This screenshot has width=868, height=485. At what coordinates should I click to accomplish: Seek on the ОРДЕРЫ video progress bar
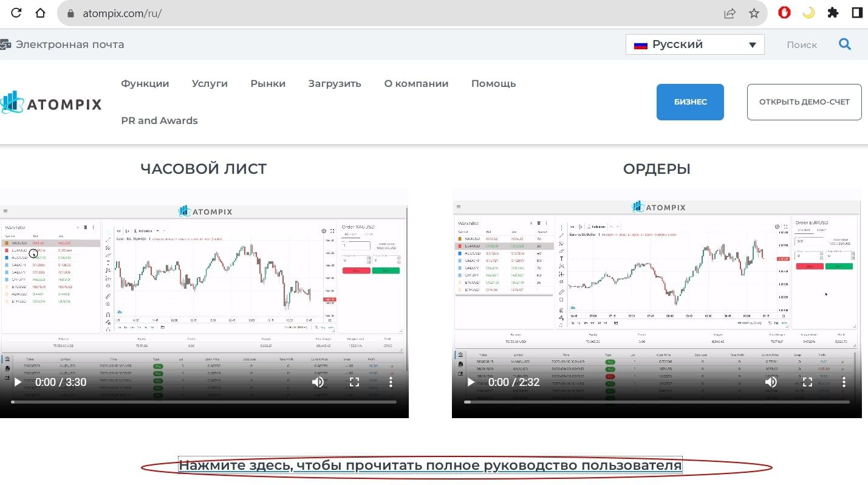pos(657,402)
